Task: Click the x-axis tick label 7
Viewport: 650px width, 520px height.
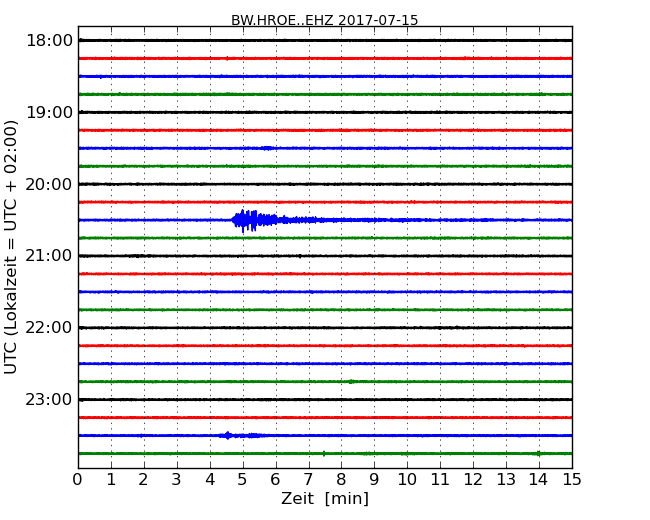Action: [x=308, y=479]
